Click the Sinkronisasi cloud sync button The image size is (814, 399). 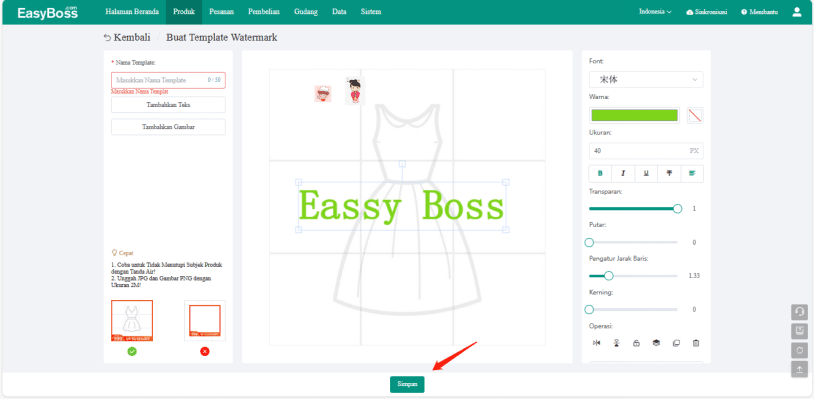[707, 12]
